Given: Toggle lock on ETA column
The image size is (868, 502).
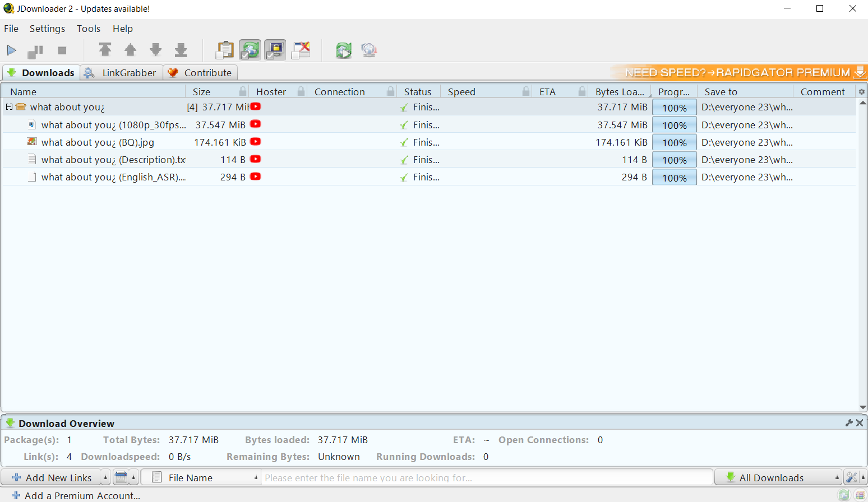Looking at the screenshot, I should pyautogui.click(x=583, y=91).
